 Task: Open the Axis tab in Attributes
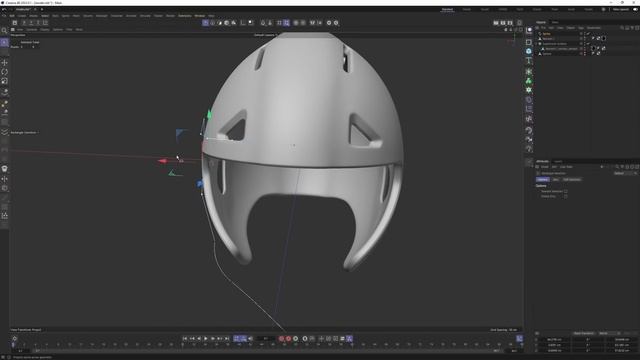555,179
